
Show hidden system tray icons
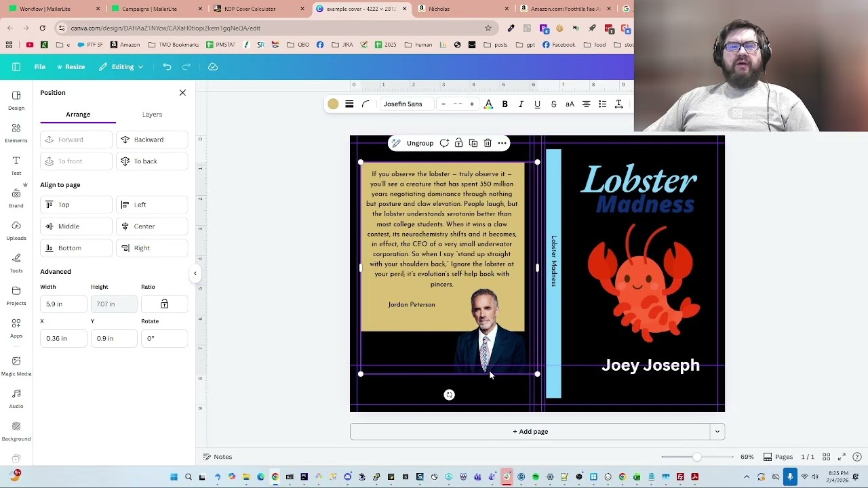[x=747, y=477]
